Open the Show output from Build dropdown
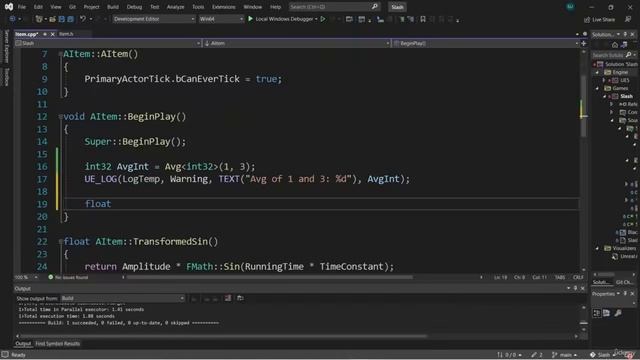The image size is (640, 360). click(x=122, y=298)
